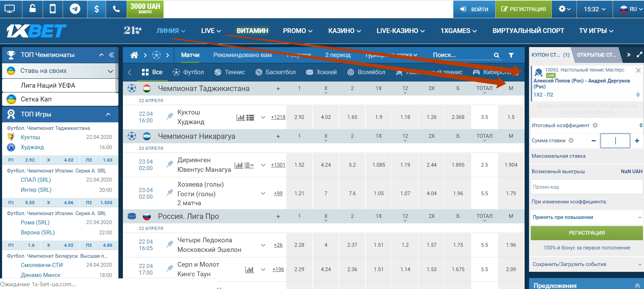Click the Промо-код input field
Viewport: 644px width, 289px height.
[587, 187]
